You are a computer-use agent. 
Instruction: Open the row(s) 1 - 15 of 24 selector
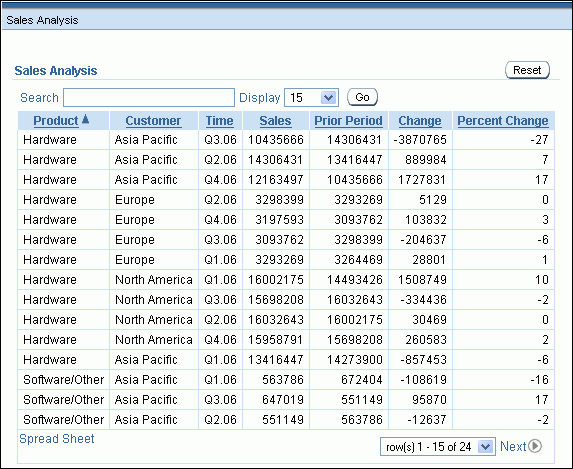(438, 447)
